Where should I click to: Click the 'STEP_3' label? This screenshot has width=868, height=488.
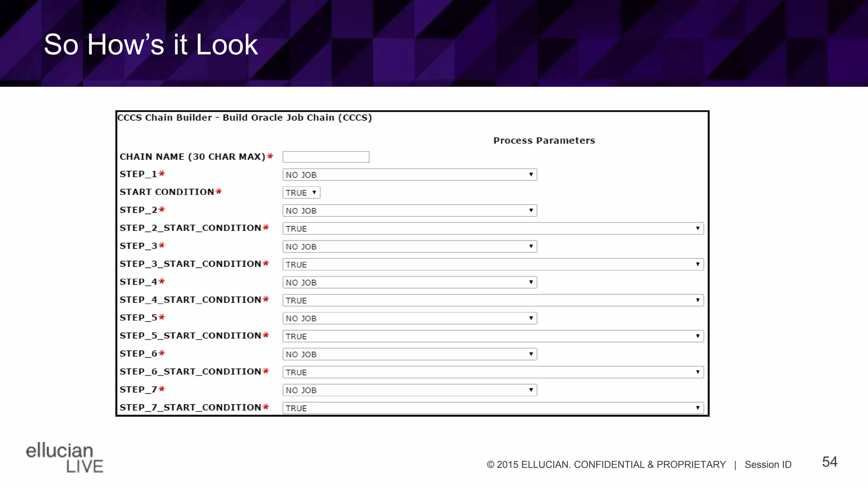tap(138, 246)
